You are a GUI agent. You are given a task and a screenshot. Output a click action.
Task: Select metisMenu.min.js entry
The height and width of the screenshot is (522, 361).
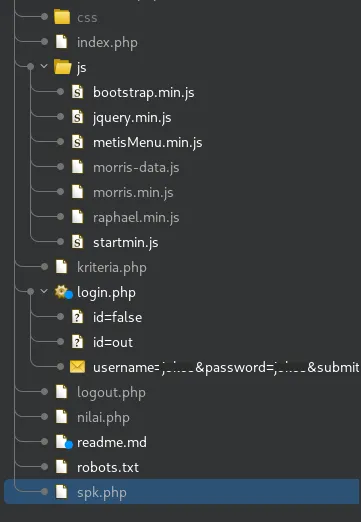tap(148, 143)
